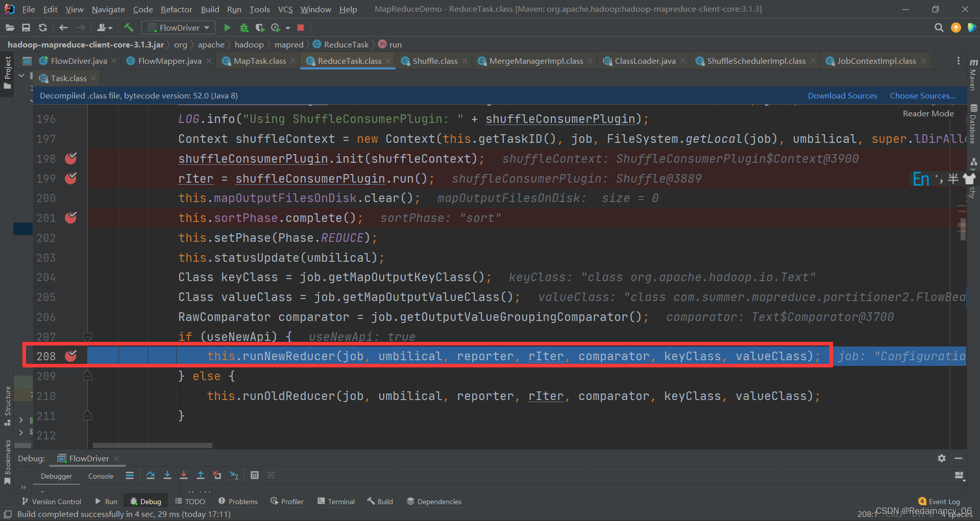Click Step Over in debugger toolbar

pyautogui.click(x=151, y=475)
